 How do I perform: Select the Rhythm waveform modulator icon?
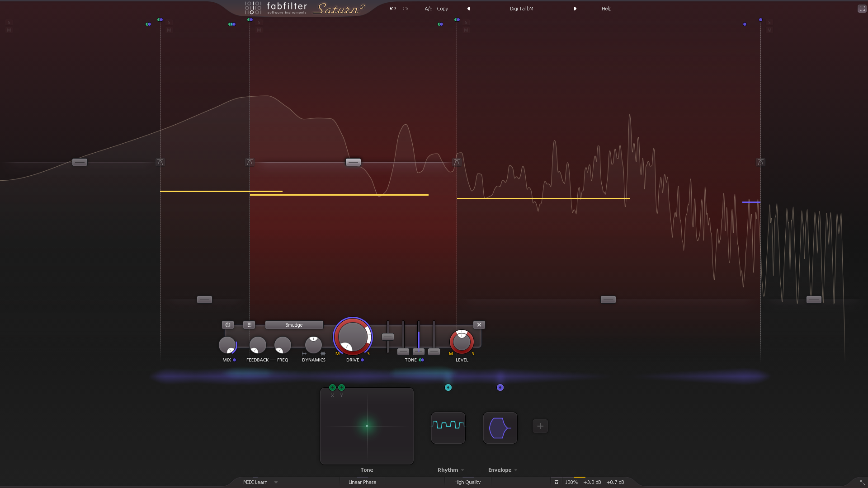click(x=448, y=427)
